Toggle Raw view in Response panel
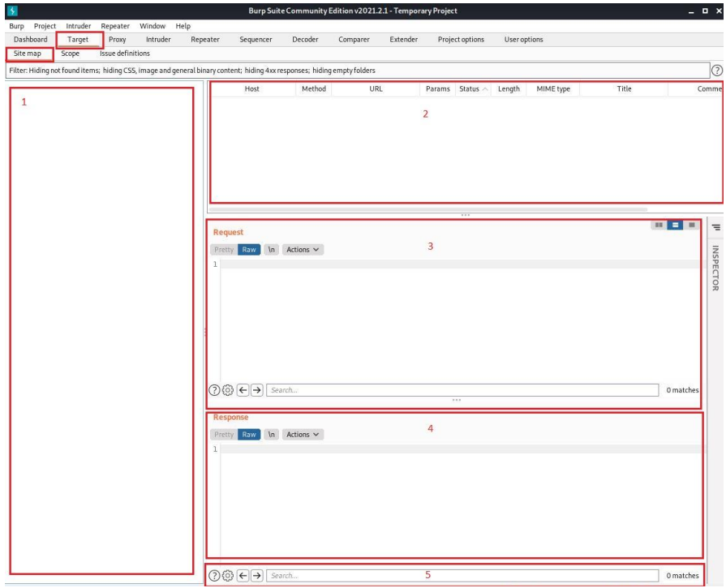The image size is (726, 588). (x=249, y=434)
